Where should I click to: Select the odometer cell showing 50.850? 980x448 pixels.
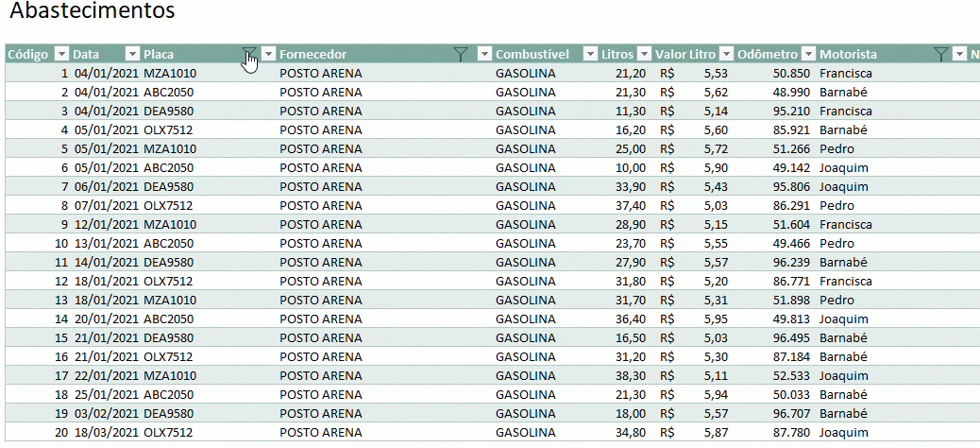(790, 73)
